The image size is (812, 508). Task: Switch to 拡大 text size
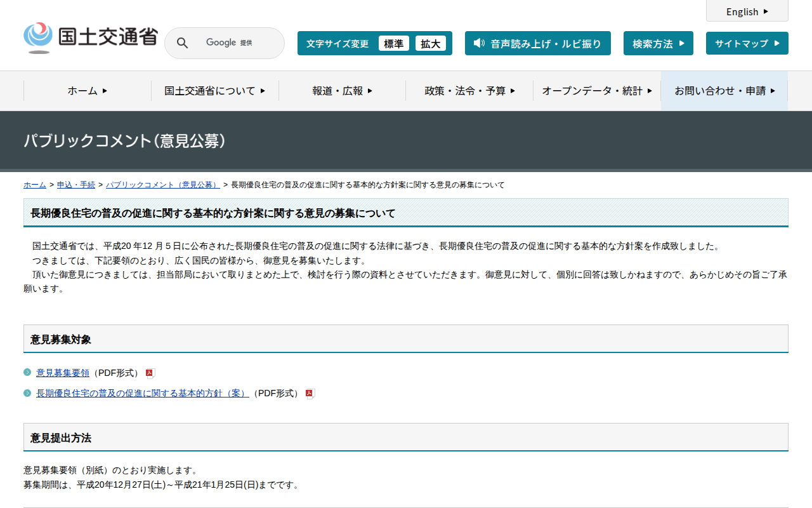point(431,43)
